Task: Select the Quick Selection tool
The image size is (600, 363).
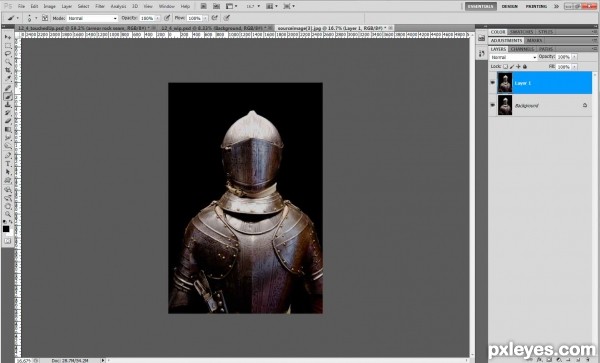Action: tap(8, 62)
